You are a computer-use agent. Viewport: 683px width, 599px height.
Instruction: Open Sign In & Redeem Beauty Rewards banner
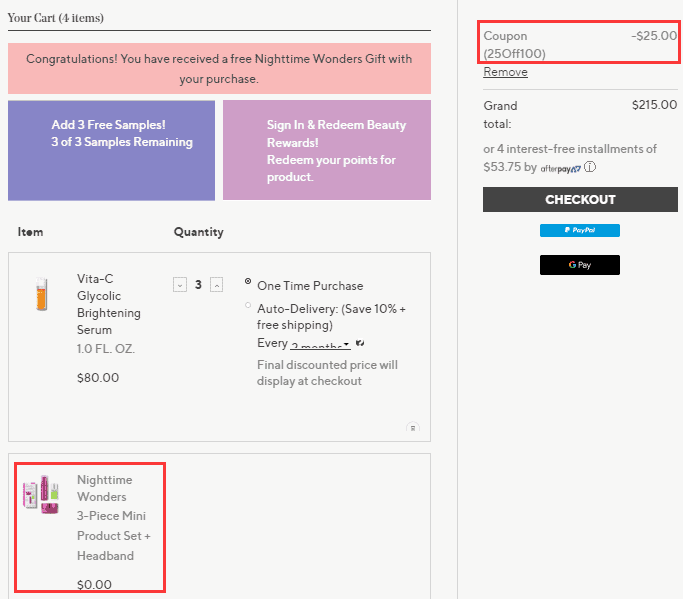327,150
